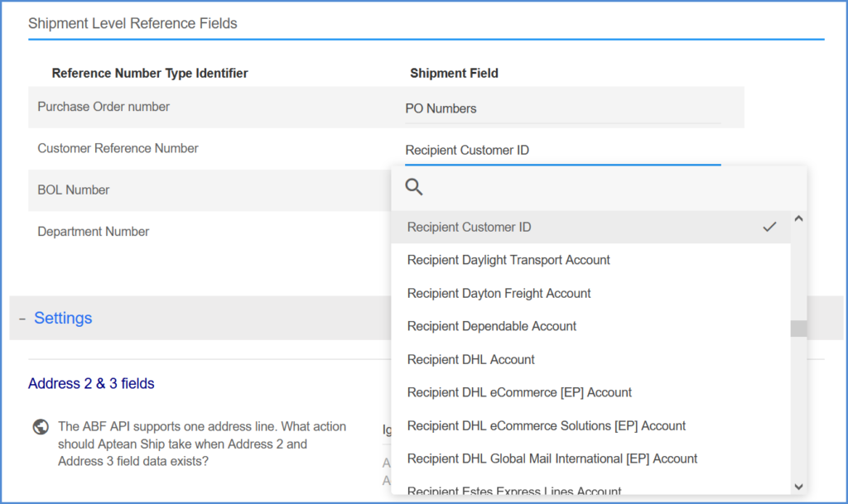Select Recipient Dependable Account option
This screenshot has height=504, width=848.
pos(490,326)
